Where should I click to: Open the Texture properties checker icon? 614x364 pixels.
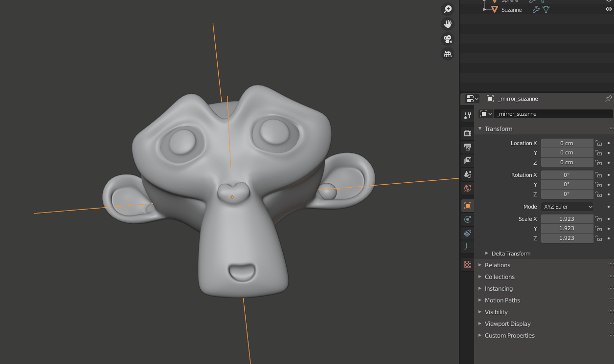point(467,264)
